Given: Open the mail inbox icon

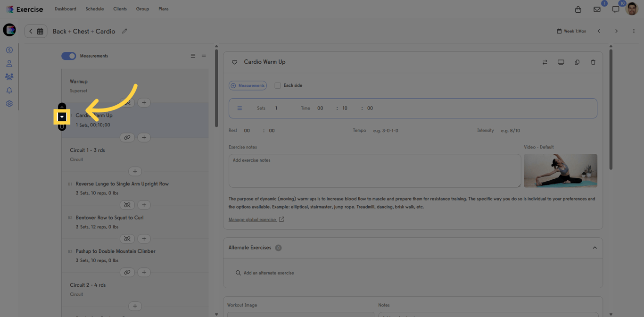Looking at the screenshot, I should [x=597, y=9].
